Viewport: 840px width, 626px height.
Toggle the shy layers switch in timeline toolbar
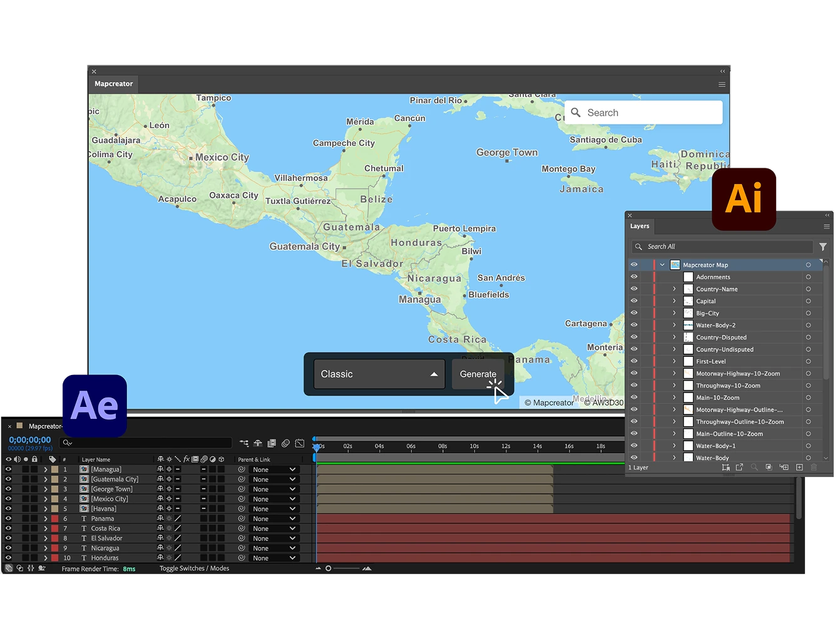pyautogui.click(x=257, y=443)
